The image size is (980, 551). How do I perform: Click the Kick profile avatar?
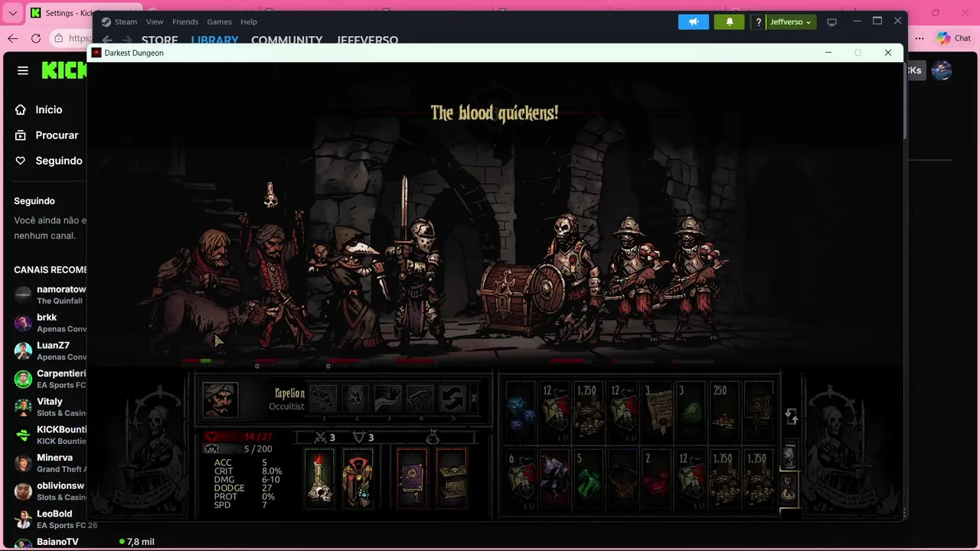pyautogui.click(x=942, y=70)
